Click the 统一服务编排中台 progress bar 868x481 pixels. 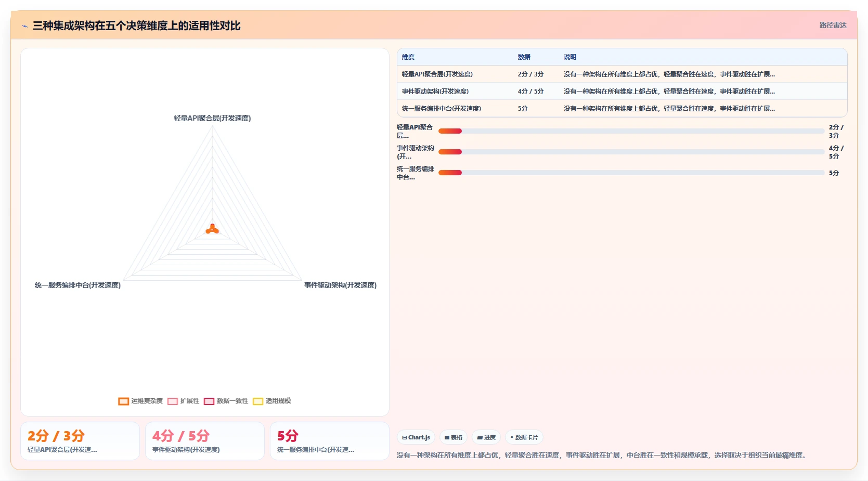(631, 173)
